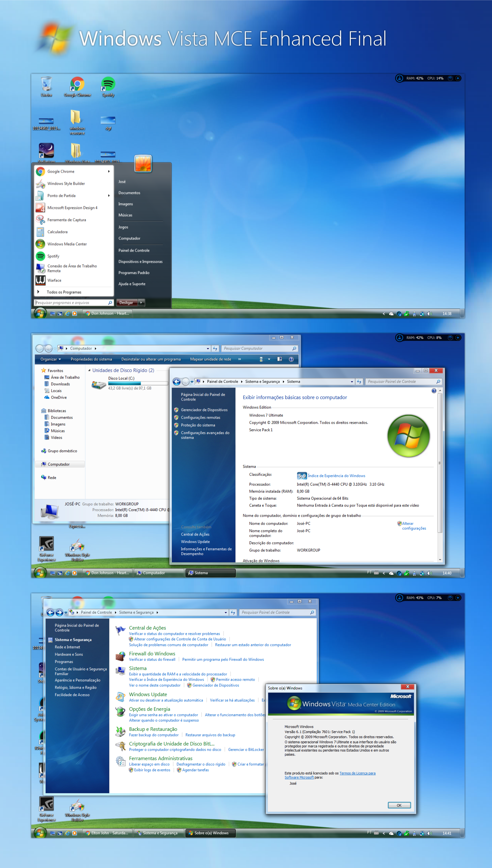Open Backup e Restauração category icon
The width and height of the screenshot is (492, 868).
[120, 732]
